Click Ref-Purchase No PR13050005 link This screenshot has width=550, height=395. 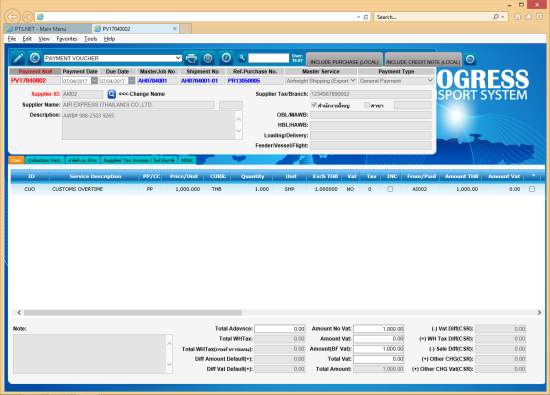[244, 81]
